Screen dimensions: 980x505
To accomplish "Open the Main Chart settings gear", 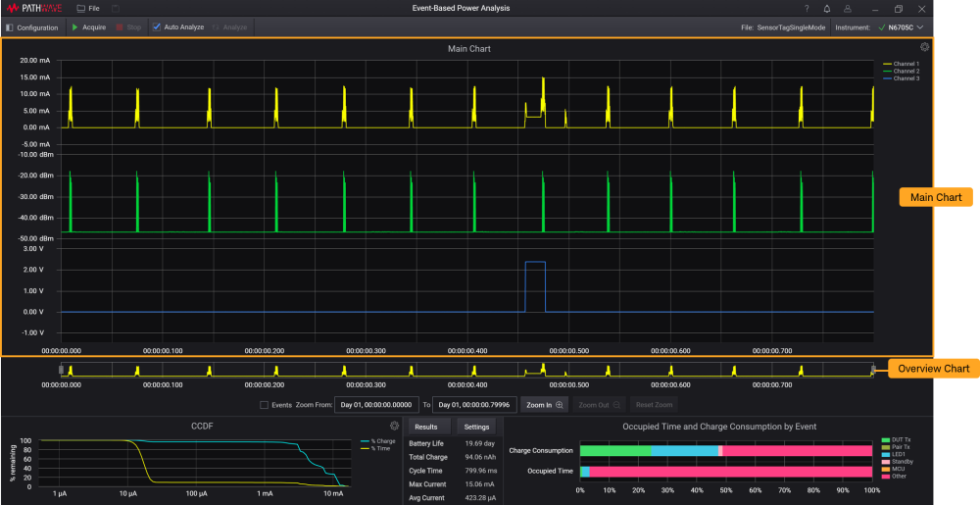I will pos(924,47).
